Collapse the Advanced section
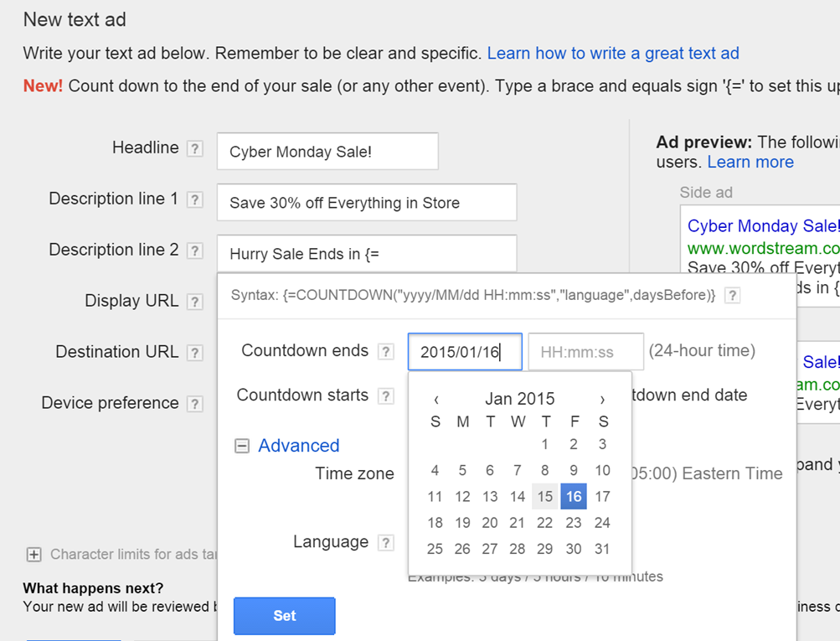 tap(242, 446)
